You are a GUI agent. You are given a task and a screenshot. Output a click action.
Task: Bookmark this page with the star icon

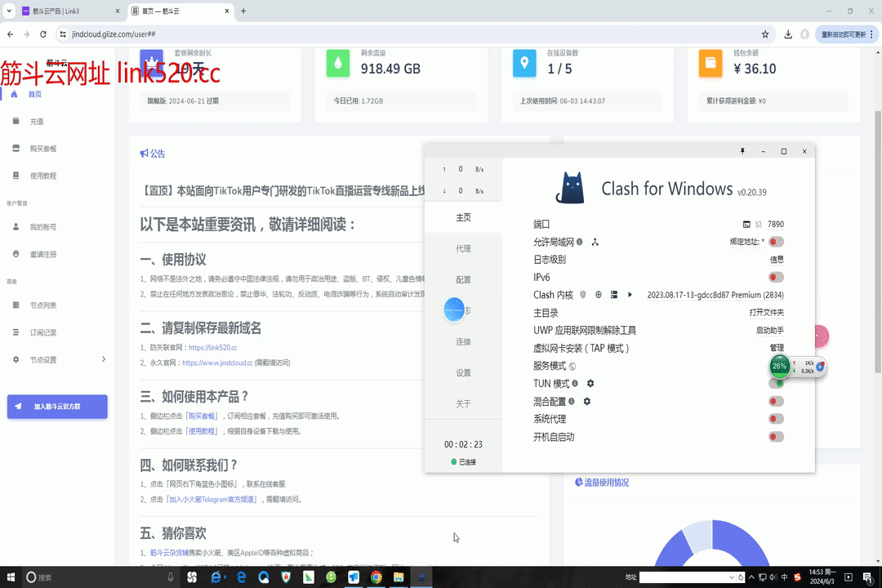[x=765, y=34]
